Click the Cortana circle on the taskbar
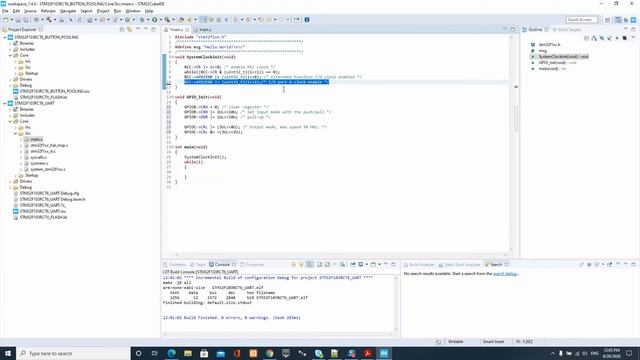The image size is (640, 360). 138,353
